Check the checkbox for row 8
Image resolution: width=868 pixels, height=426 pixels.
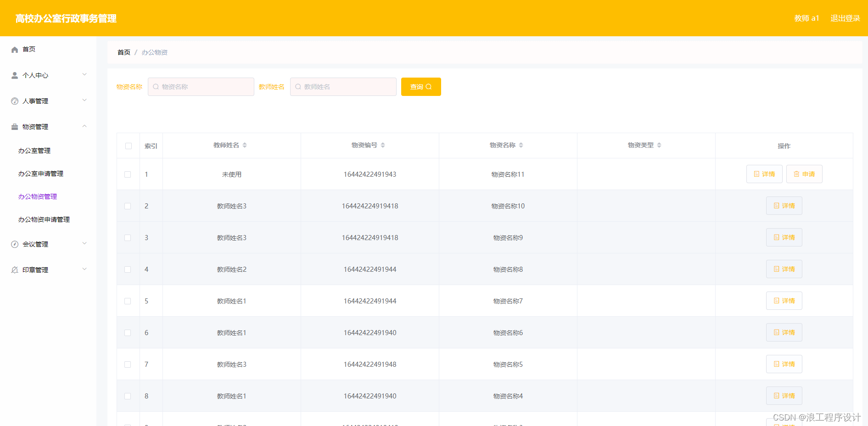pyautogui.click(x=128, y=396)
